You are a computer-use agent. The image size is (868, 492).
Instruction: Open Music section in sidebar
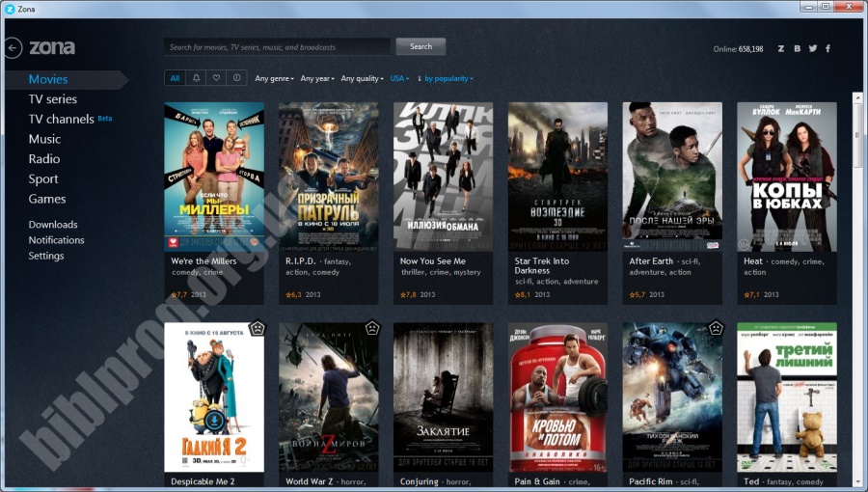44,139
